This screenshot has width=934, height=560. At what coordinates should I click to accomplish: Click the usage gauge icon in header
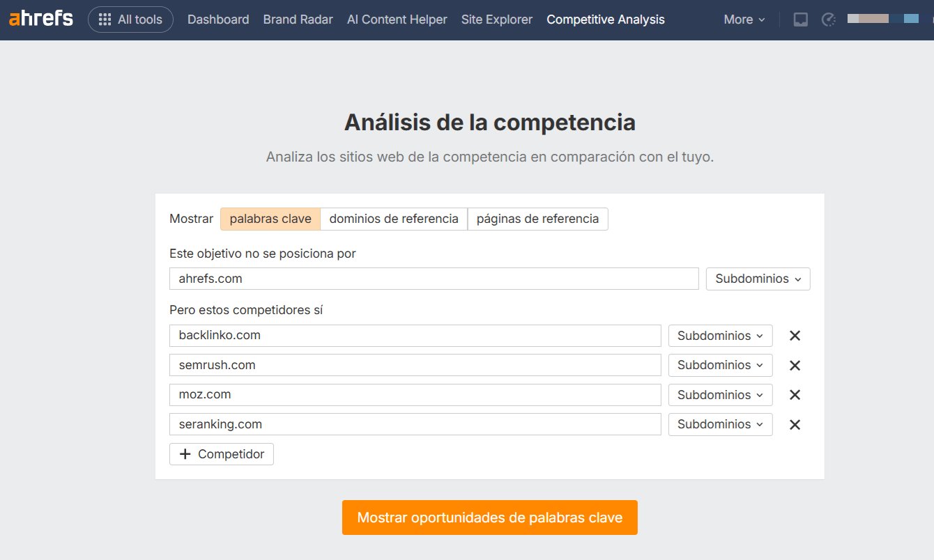click(828, 20)
